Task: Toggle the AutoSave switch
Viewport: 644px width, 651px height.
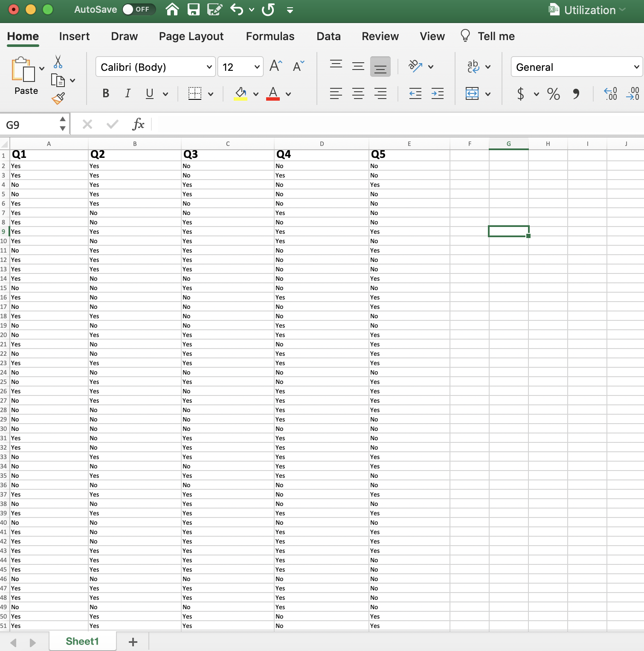Action: [139, 9]
